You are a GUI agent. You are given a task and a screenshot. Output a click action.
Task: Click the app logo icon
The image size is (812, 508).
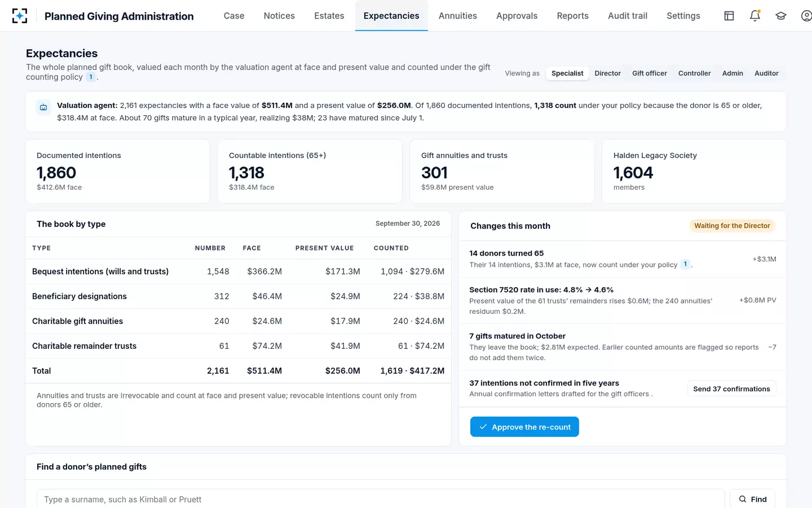click(x=20, y=16)
